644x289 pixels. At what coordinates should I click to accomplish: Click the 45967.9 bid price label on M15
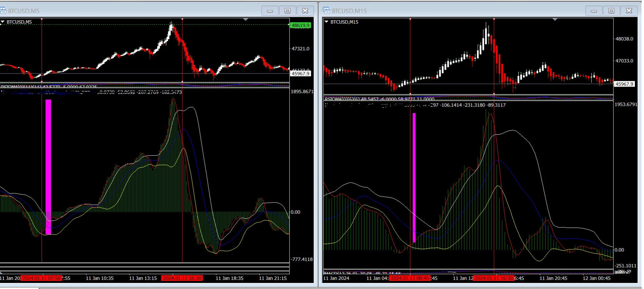[624, 84]
